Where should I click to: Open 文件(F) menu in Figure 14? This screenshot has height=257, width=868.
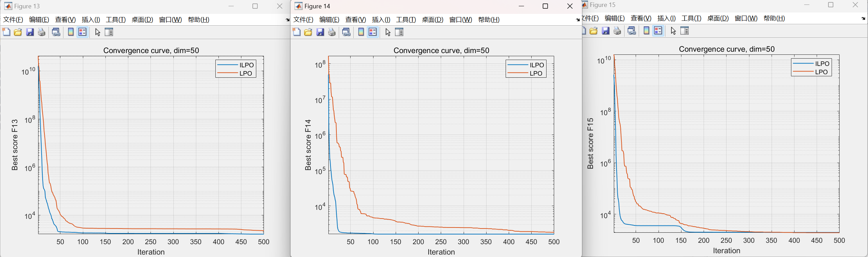point(303,20)
